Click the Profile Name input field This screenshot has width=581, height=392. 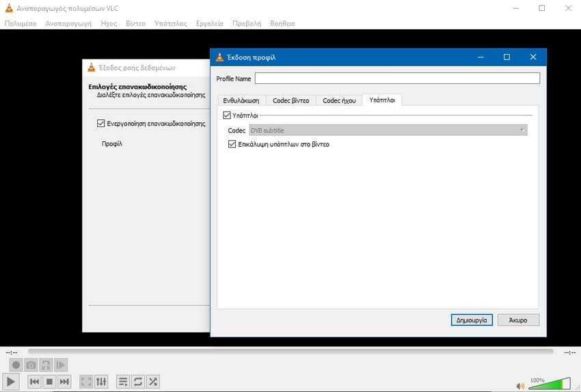point(397,78)
